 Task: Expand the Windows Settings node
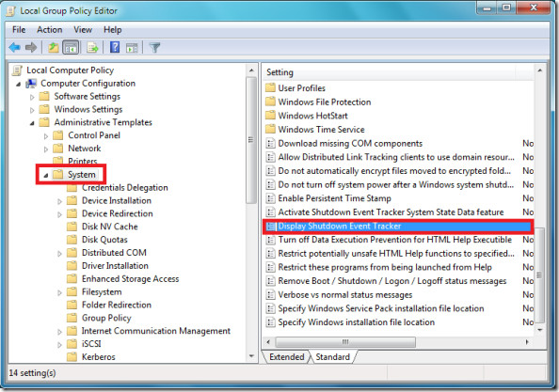[32, 110]
